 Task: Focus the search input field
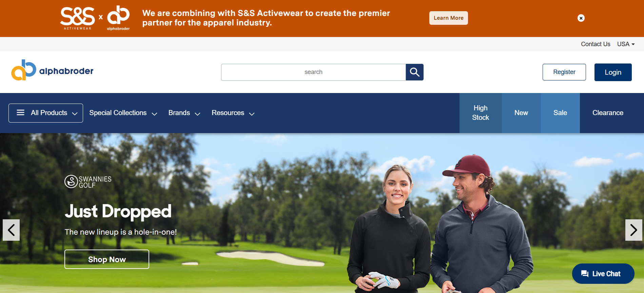tap(313, 72)
